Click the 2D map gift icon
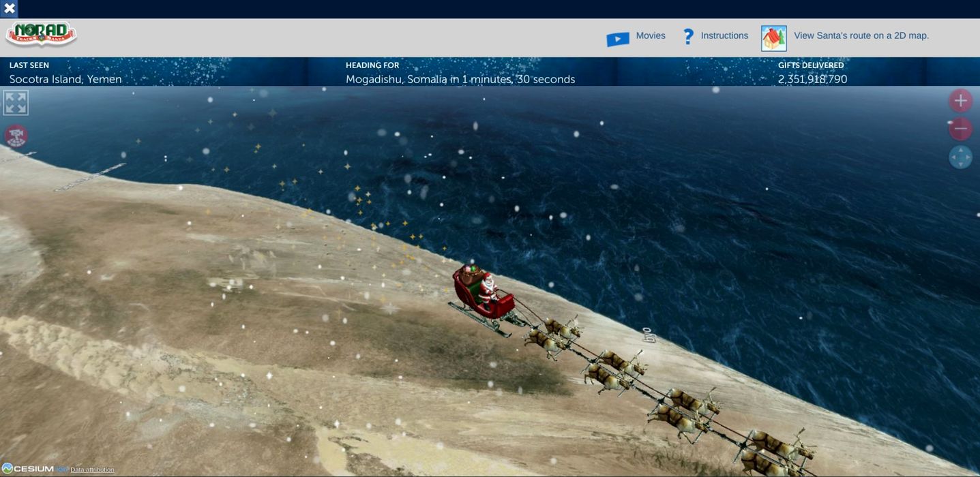980x477 pixels. (773, 38)
